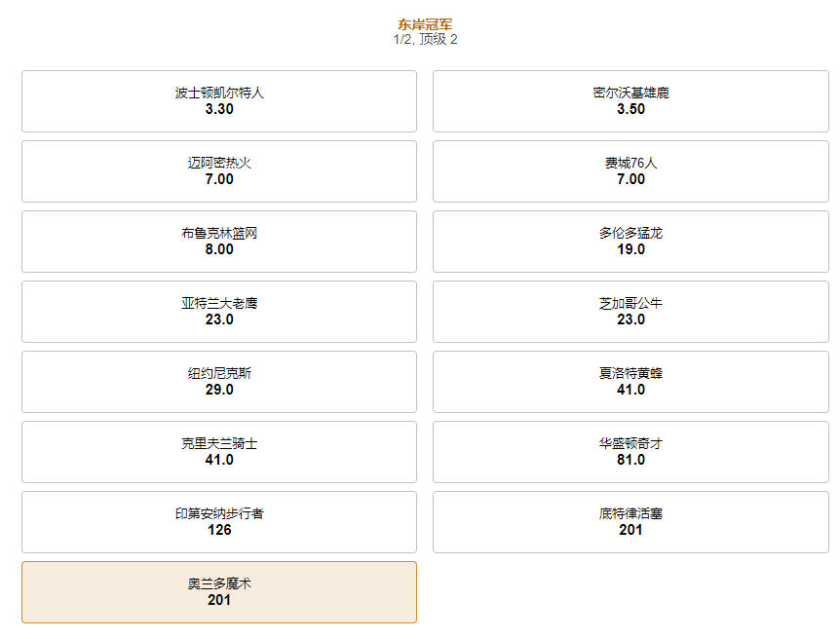Pick the 亚特兰大老鹰 option
This screenshot has height=639, width=840.
point(219,312)
